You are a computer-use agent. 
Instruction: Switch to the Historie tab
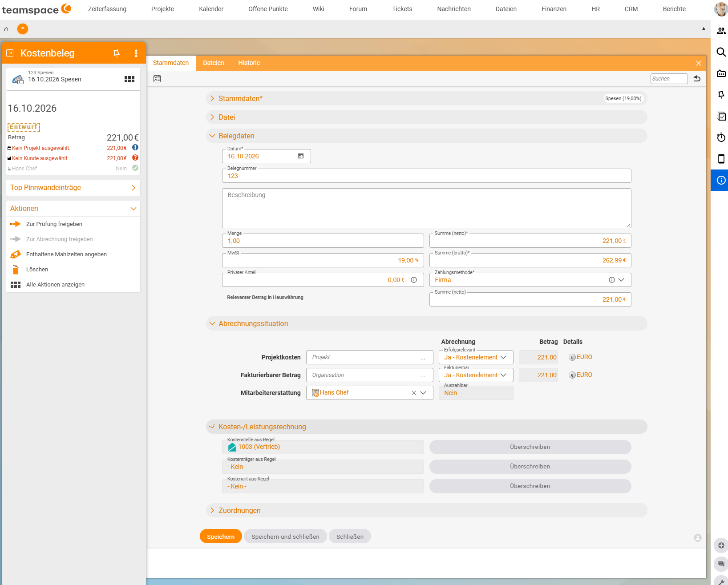pos(249,63)
